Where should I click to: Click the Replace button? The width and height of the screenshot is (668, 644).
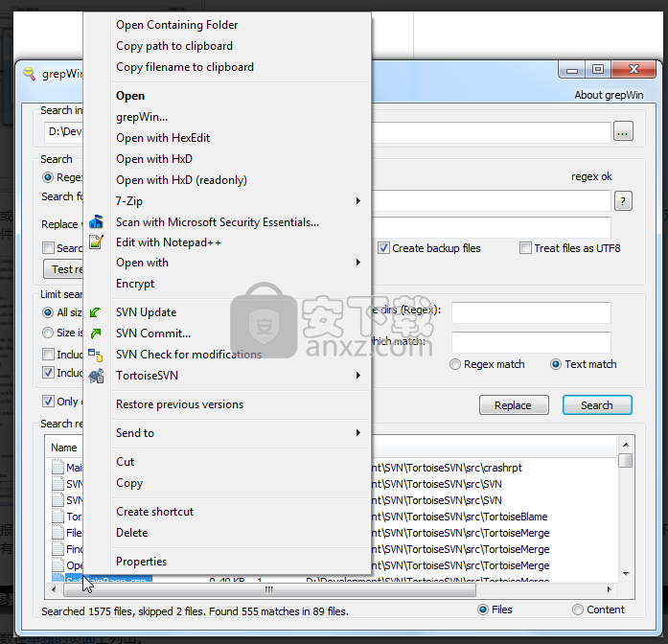[514, 405]
